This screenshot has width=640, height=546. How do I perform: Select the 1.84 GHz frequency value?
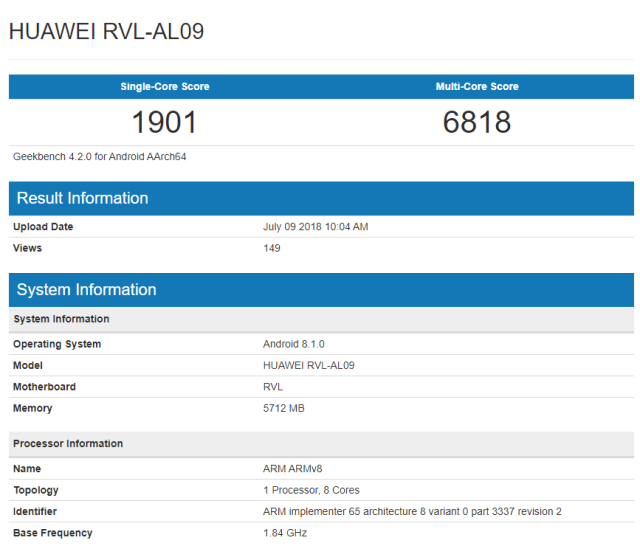285,533
